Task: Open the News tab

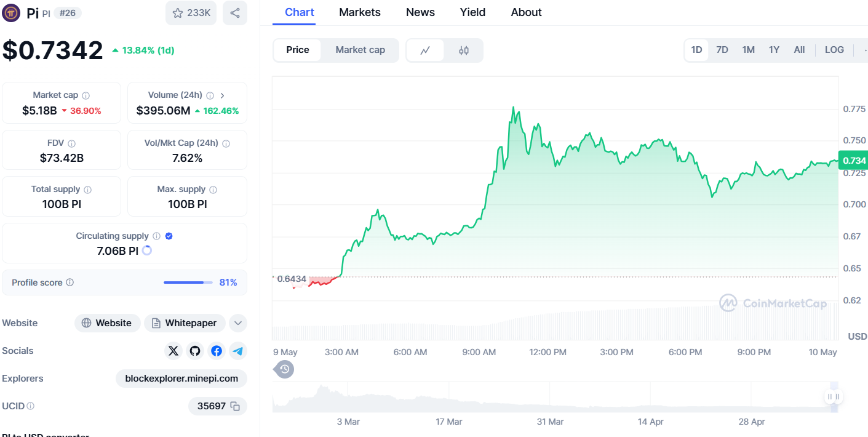Action: click(420, 12)
